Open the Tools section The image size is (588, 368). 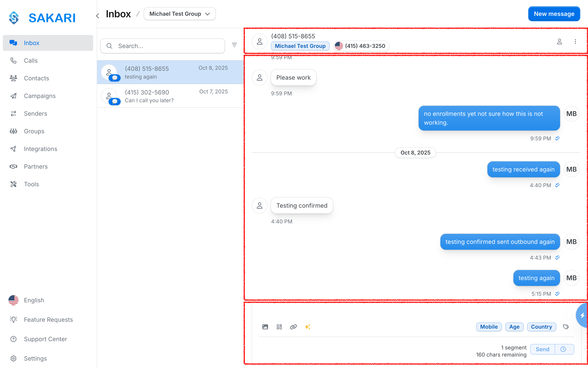click(31, 184)
